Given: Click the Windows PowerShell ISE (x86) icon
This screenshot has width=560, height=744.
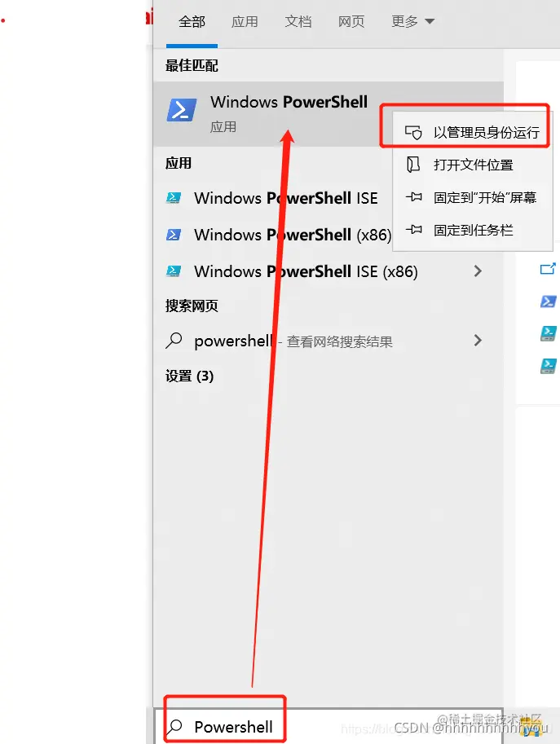Looking at the screenshot, I should [x=174, y=271].
